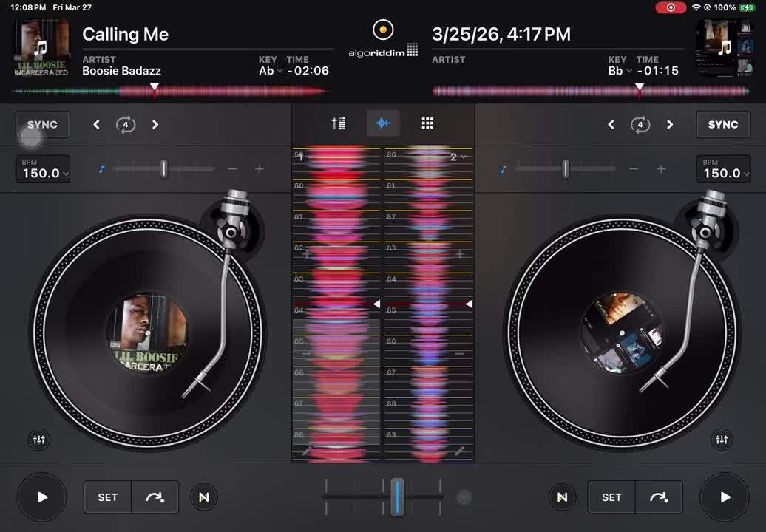The image size is (766, 532).
Task: Change left deck key Ab dropdown
Action: click(270, 71)
